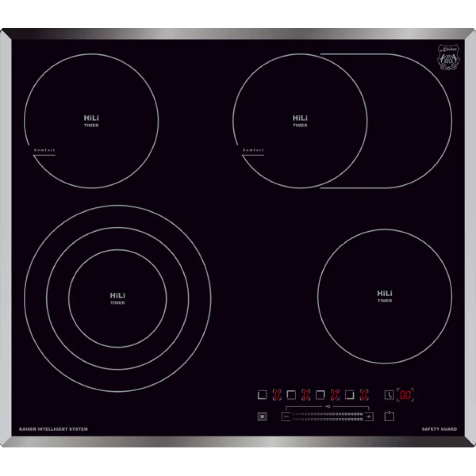Click HiLi label in the oval extended zone

click(x=300, y=118)
